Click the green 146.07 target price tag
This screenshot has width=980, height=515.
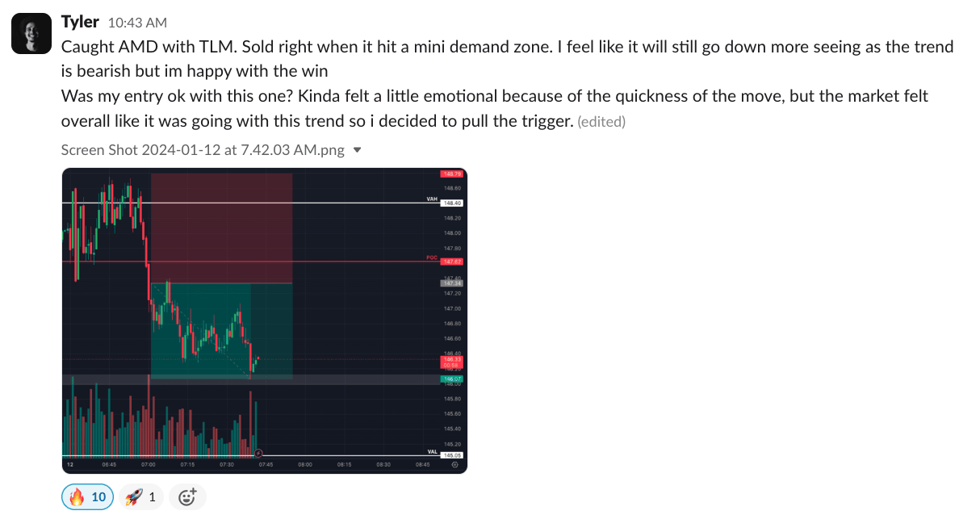[x=450, y=379]
